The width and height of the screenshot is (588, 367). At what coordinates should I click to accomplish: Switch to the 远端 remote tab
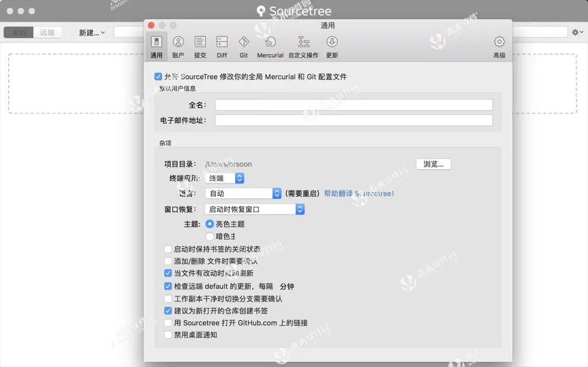coord(47,32)
